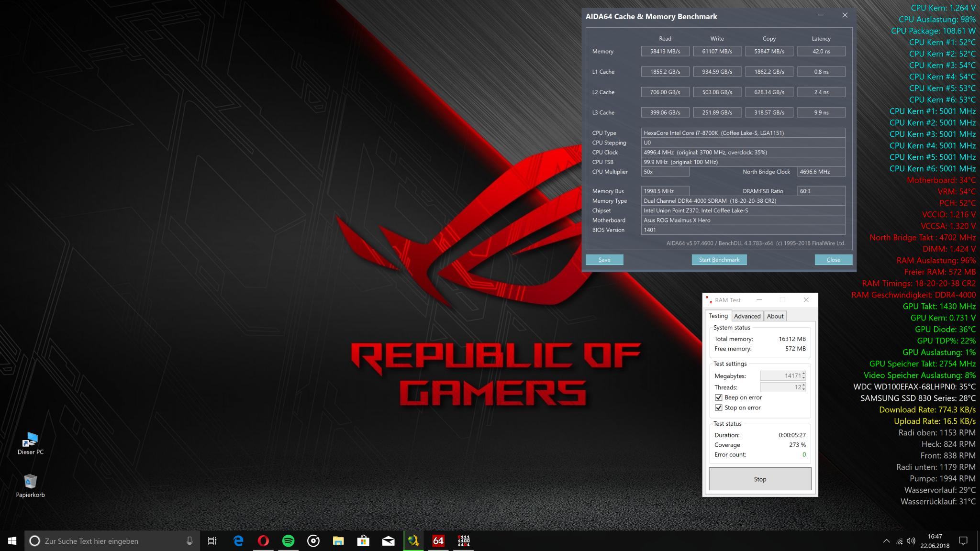This screenshot has height=551, width=980.
Task: Open Spotify from the taskbar
Action: [x=288, y=541]
